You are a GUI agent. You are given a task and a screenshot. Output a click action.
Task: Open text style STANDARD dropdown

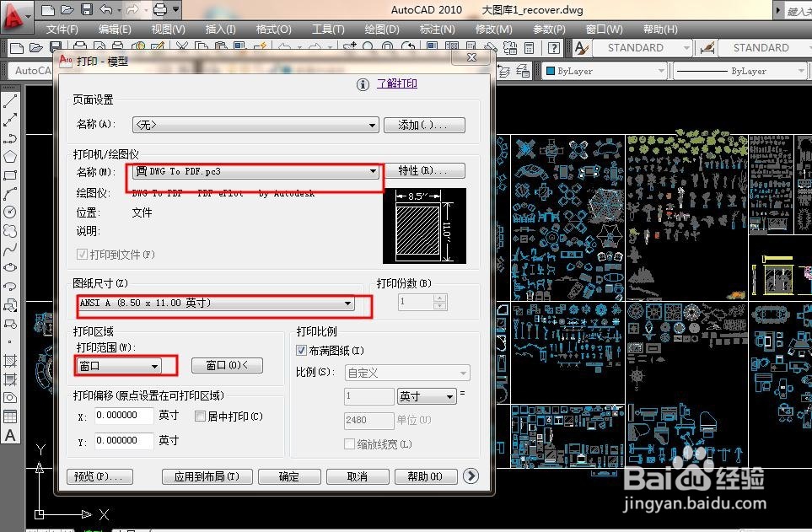pos(643,48)
